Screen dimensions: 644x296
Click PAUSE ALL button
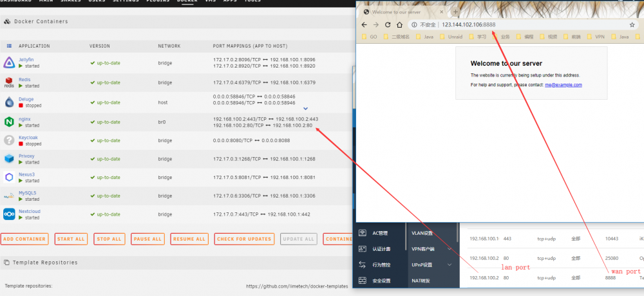pos(148,239)
